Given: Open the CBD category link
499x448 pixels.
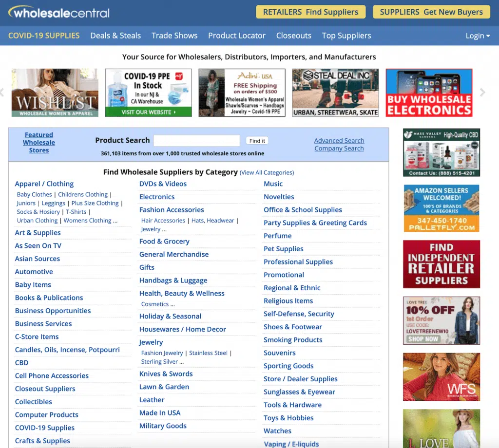Looking at the screenshot, I should pyautogui.click(x=21, y=363).
